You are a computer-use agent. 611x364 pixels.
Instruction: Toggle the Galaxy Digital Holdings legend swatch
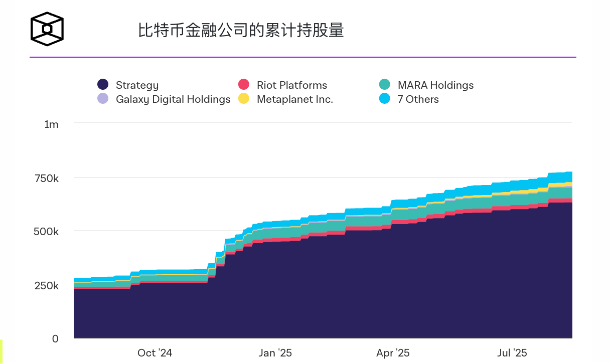[x=103, y=99]
